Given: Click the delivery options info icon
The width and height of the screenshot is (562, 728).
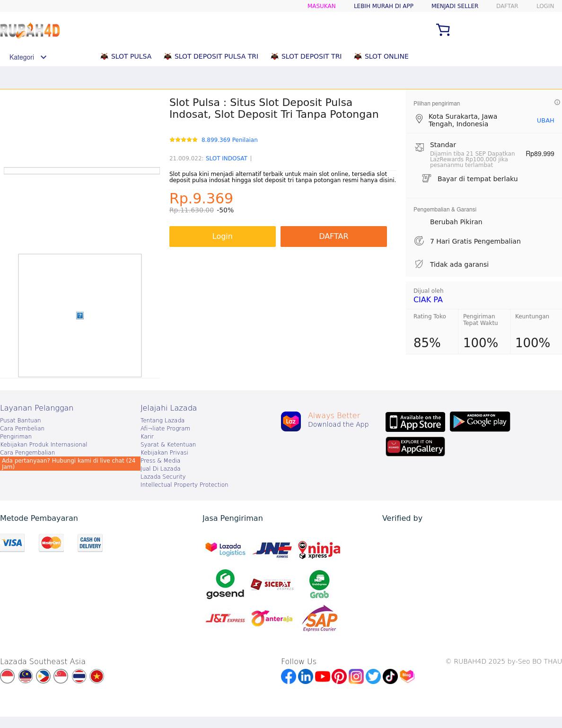Looking at the screenshot, I should click(557, 102).
